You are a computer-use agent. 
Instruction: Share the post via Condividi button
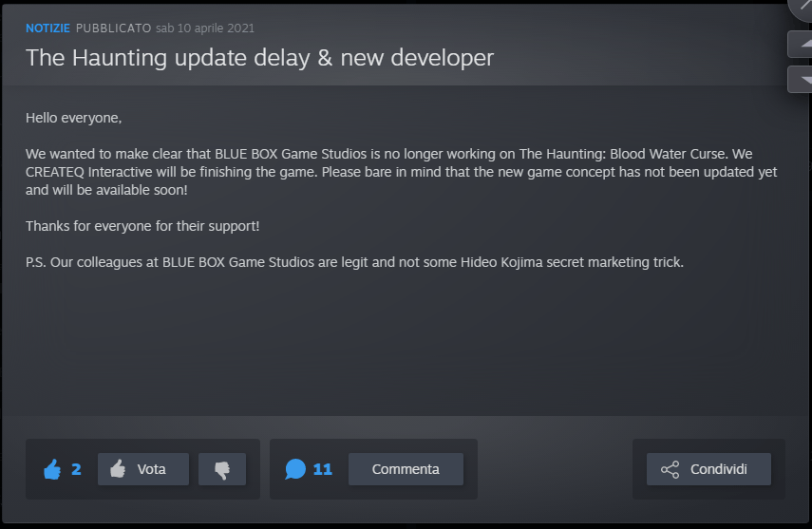pos(708,469)
